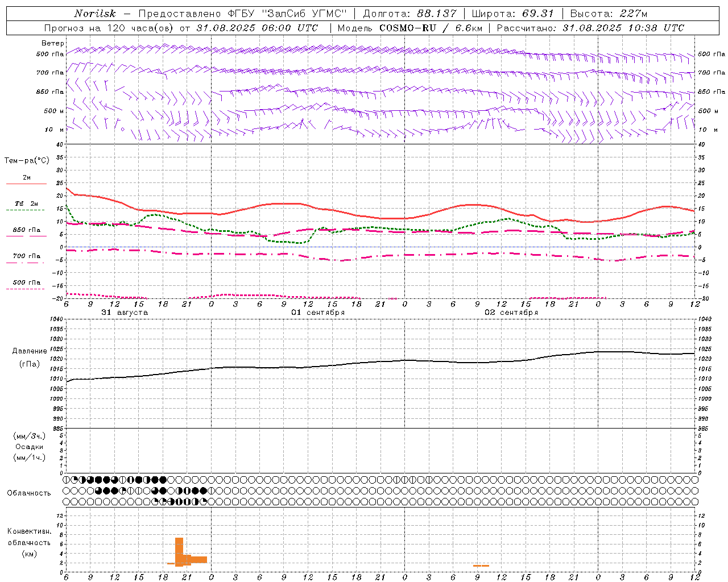
Task: Click the "Norilsk" station name in header
Action: click(x=95, y=14)
